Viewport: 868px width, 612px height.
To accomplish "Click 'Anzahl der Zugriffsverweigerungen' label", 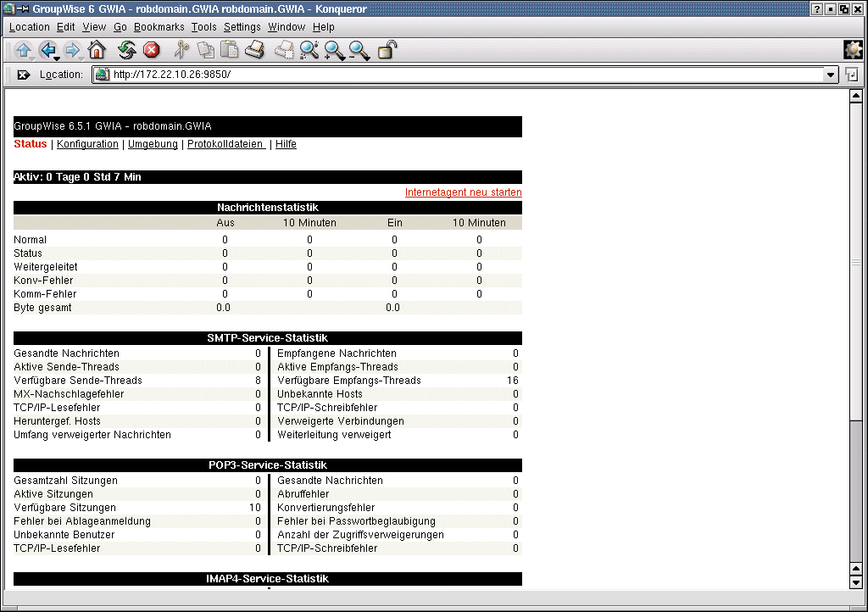I will 361,535.
